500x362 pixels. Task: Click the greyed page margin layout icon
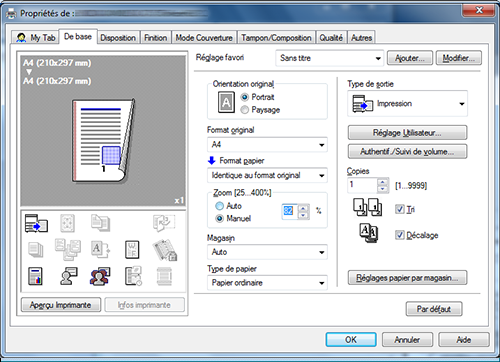pos(67,223)
